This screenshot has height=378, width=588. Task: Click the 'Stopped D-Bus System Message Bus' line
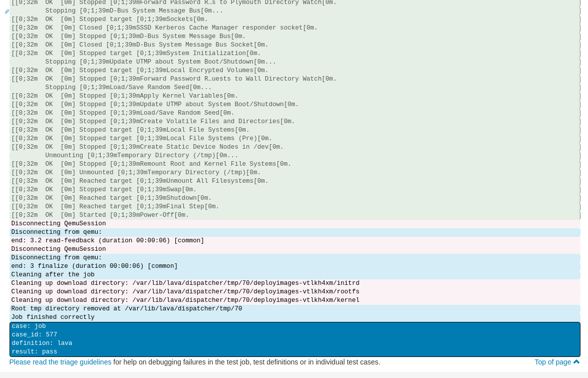click(x=295, y=37)
